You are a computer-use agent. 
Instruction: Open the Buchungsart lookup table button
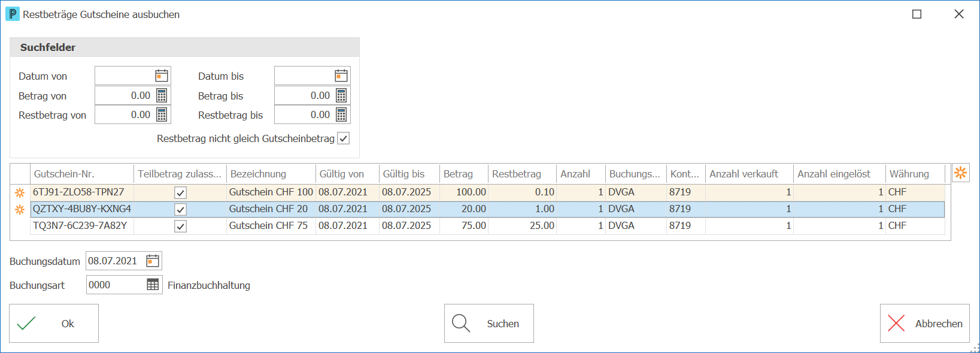pyautogui.click(x=153, y=285)
